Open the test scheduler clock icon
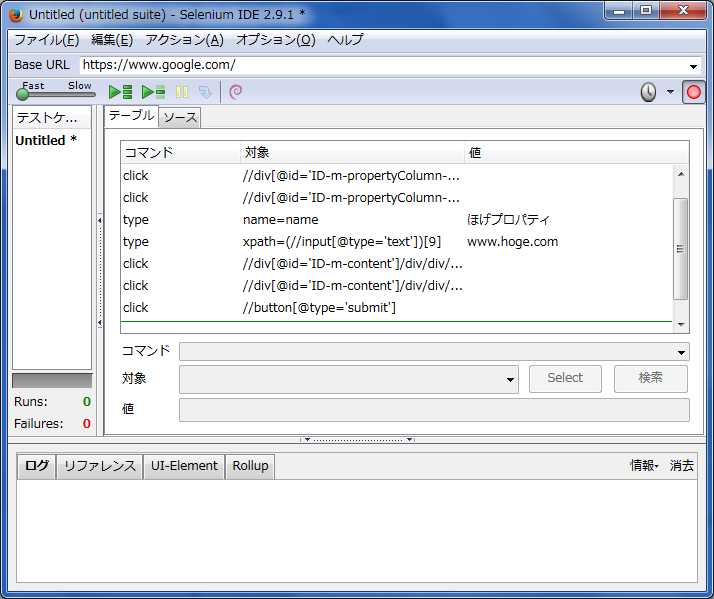This screenshot has width=714, height=599. [648, 92]
